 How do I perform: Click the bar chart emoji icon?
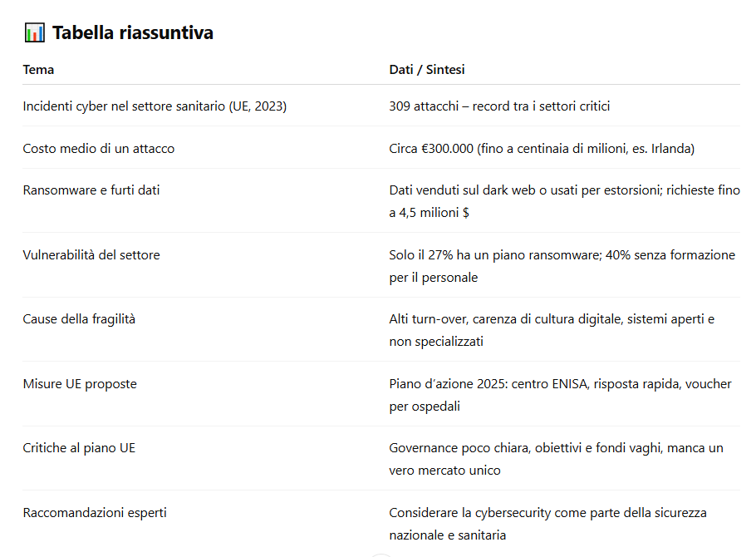(34, 32)
